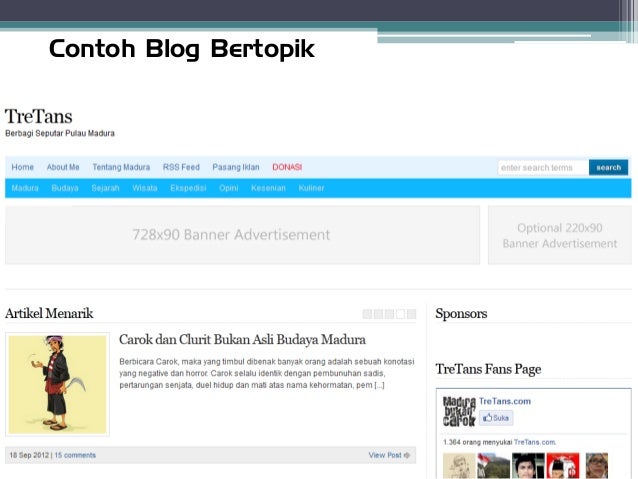
Task: Click the View Post arrow icon
Action: point(407,455)
